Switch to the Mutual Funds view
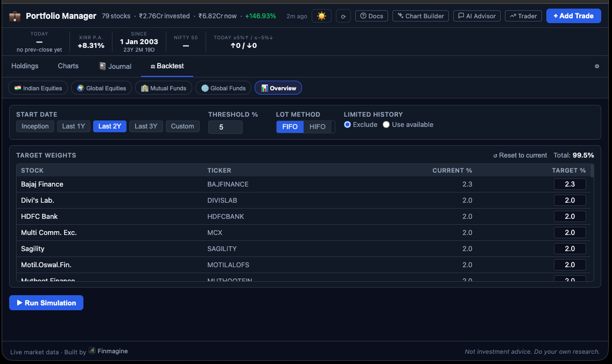612x364 pixels. (x=163, y=88)
